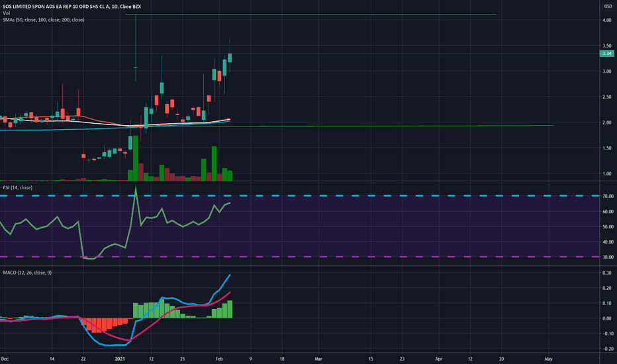Click the Mar label on time axis
This screenshot has height=364, width=617.
pyautogui.click(x=318, y=359)
